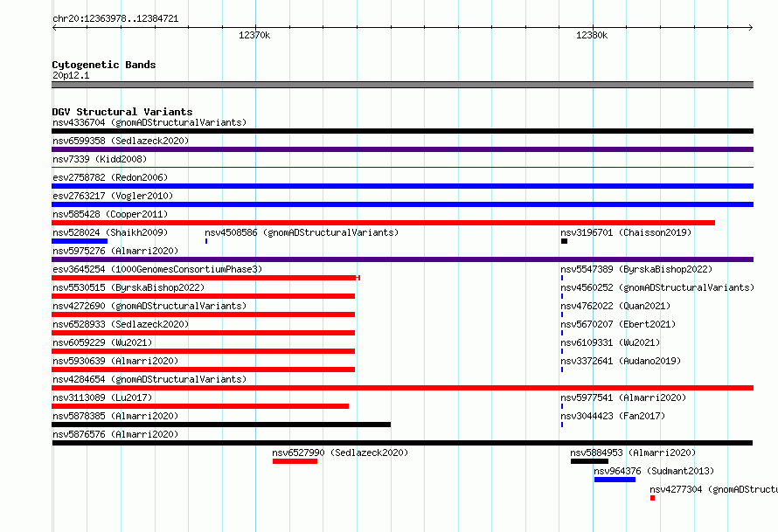
Task: Click the purple bar under nsv5975276
Action: (x=402, y=259)
